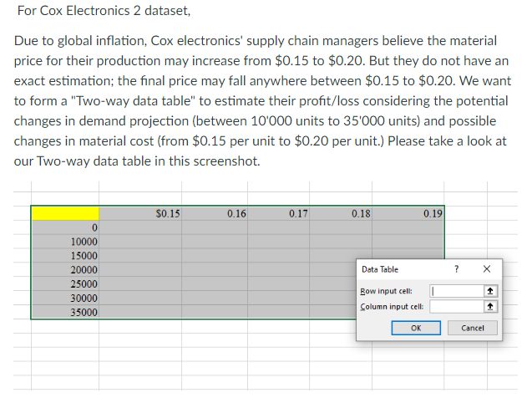Close the Data Table dialog with X

[487, 269]
